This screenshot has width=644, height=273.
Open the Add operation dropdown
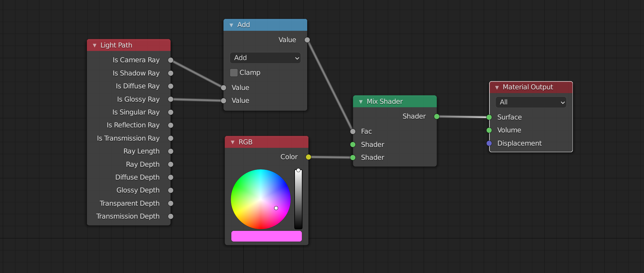click(265, 58)
